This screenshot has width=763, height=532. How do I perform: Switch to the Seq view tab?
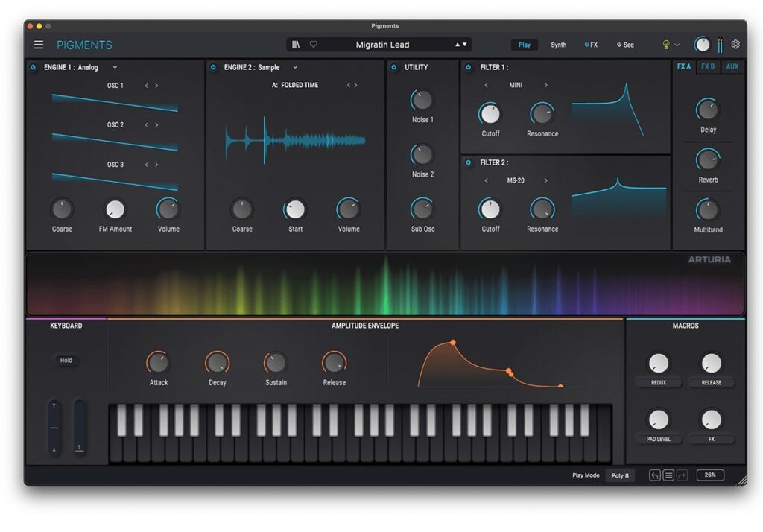click(625, 45)
